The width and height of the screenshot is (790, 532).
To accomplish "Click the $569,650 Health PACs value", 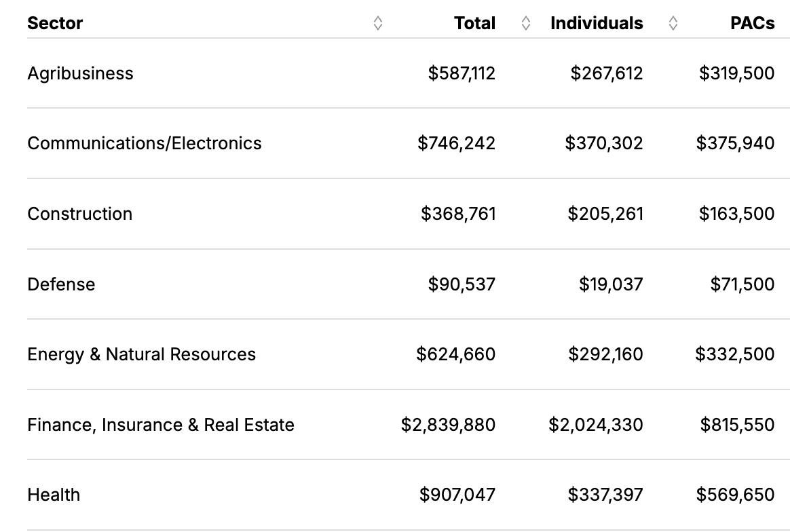I will [735, 495].
